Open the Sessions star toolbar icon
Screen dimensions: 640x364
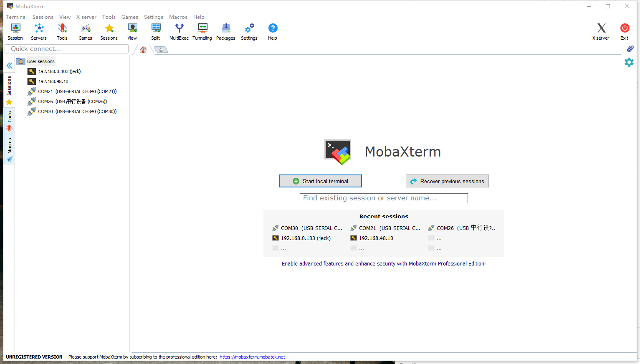click(109, 32)
